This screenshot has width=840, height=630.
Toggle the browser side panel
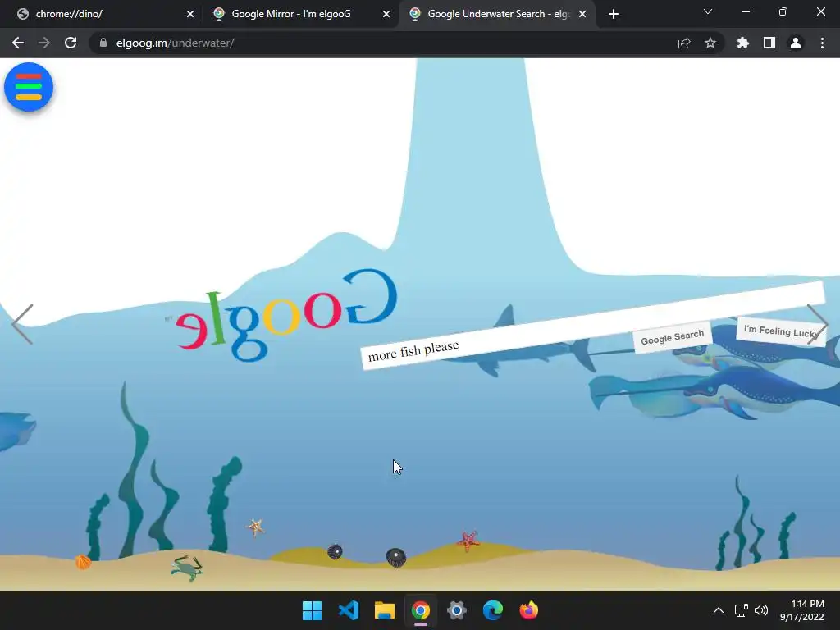click(769, 43)
